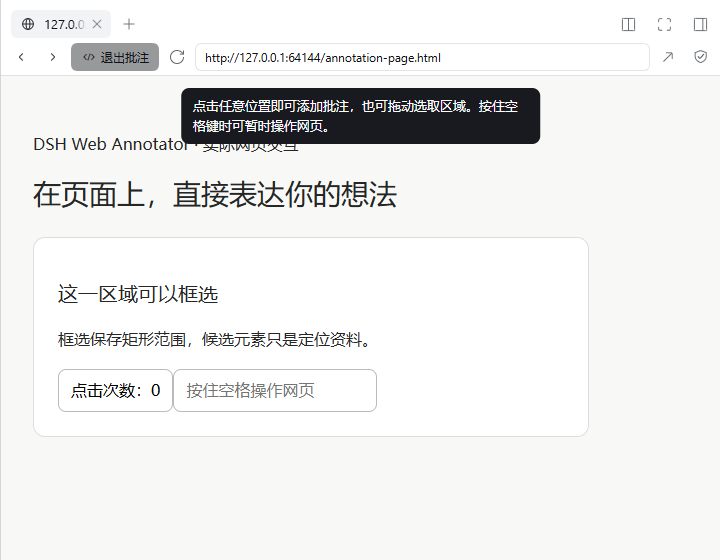Click the text DSH Web Annotator
Viewport: 720px width, 560px height.
click(110, 144)
